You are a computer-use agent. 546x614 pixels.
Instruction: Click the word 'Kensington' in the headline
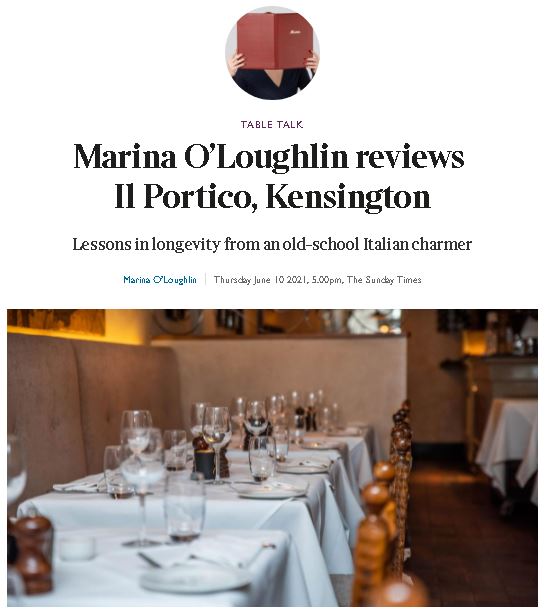(x=348, y=196)
